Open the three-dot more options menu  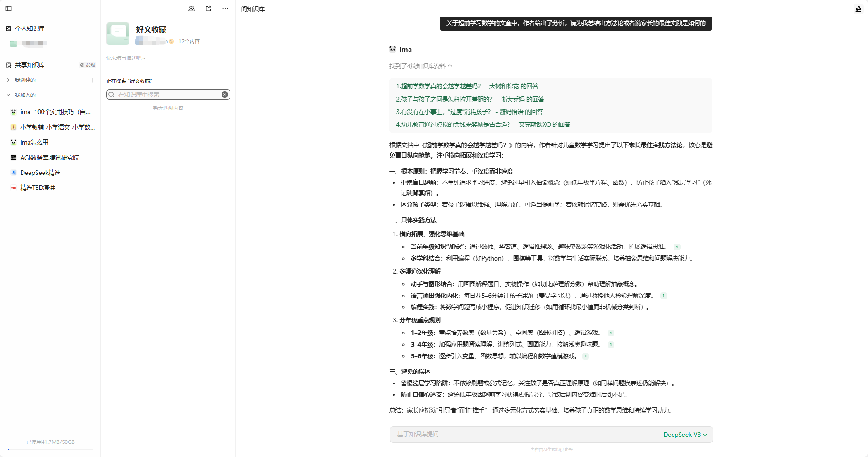click(x=225, y=8)
